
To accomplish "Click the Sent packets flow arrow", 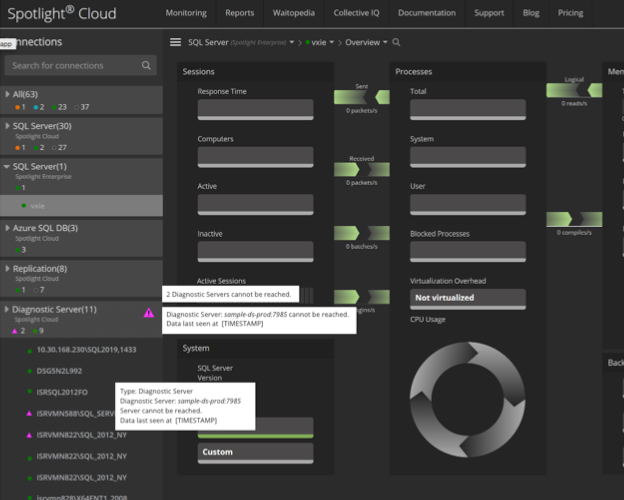I will point(362,97).
